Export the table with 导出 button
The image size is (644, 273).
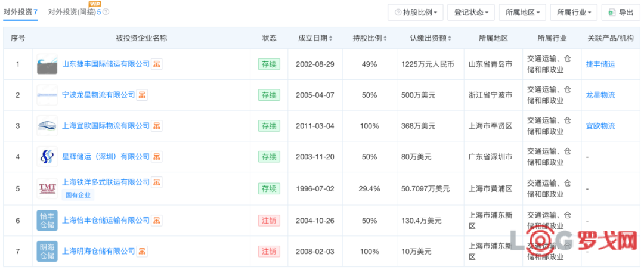(x=621, y=13)
